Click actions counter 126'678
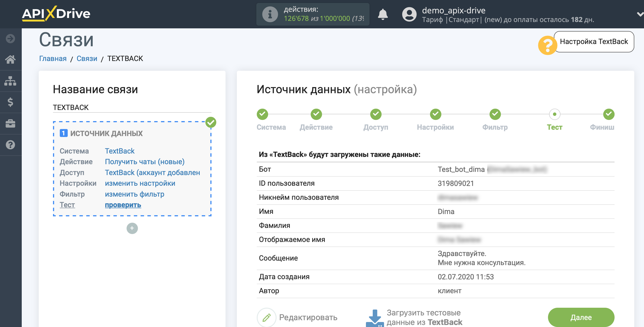 pyautogui.click(x=296, y=19)
